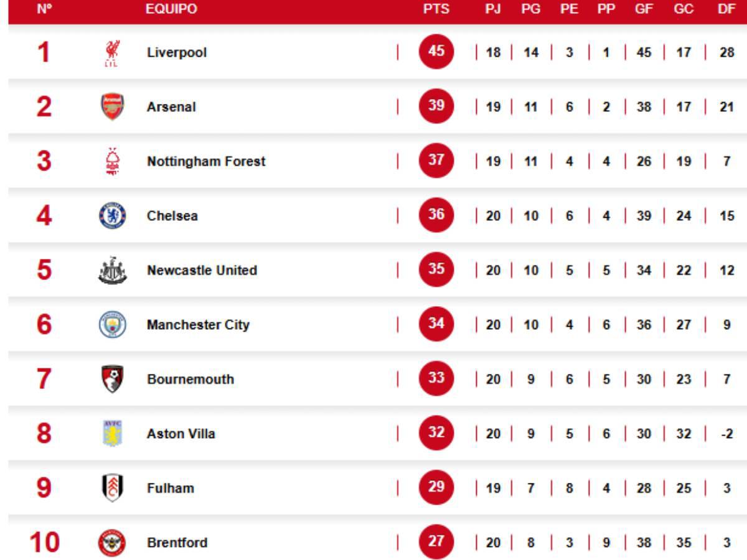Click the Manchester City team name
Screen dimensions: 747x560
tap(198, 325)
